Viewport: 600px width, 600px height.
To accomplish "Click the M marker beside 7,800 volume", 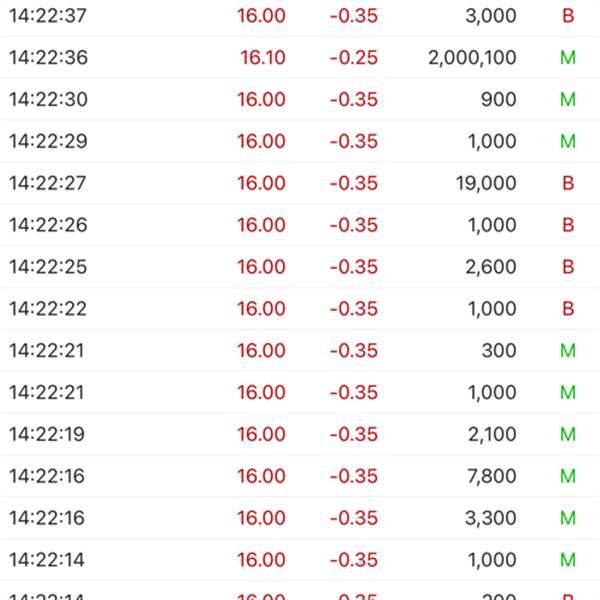I will pyautogui.click(x=568, y=476).
